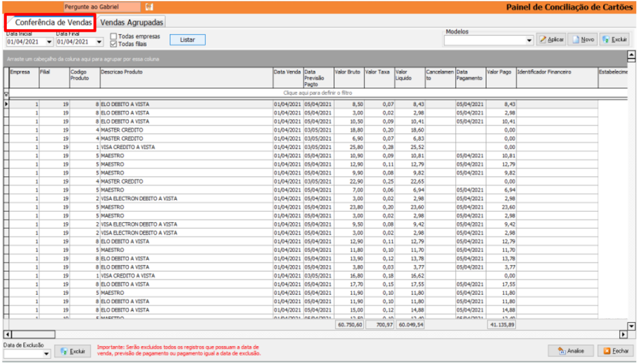Click the Valor Liquido cell showing 22,65
The image size is (638, 364).
[410, 181]
